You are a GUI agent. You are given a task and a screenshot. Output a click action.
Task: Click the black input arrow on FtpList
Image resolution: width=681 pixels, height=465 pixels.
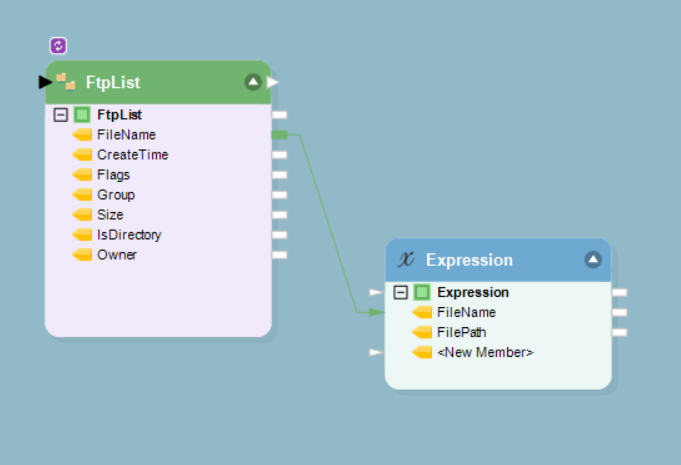pyautogui.click(x=45, y=82)
